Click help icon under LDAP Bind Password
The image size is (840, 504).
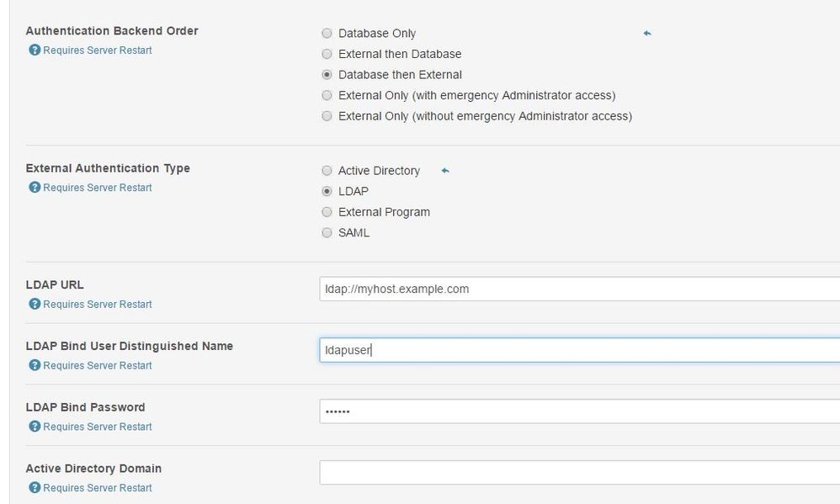click(x=35, y=427)
